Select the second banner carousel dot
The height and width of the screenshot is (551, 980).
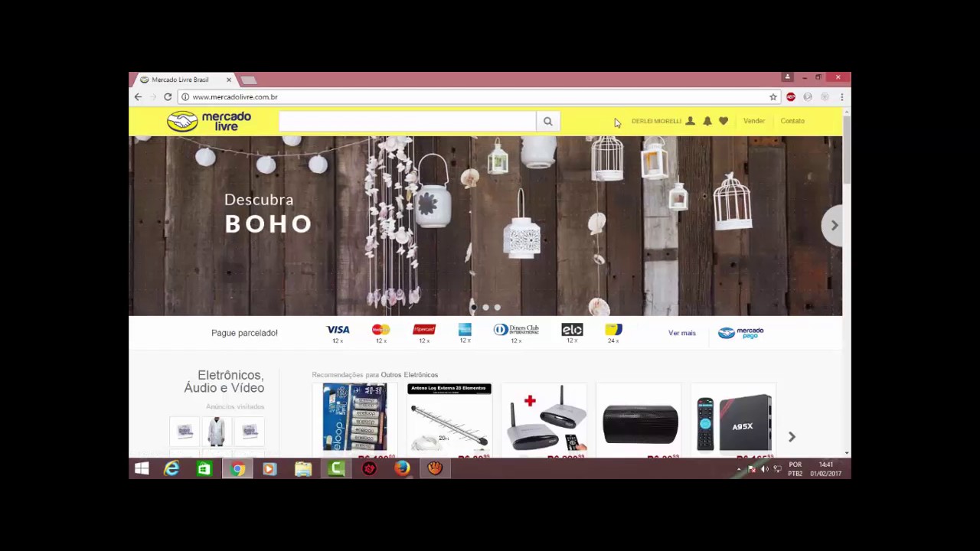tap(485, 308)
